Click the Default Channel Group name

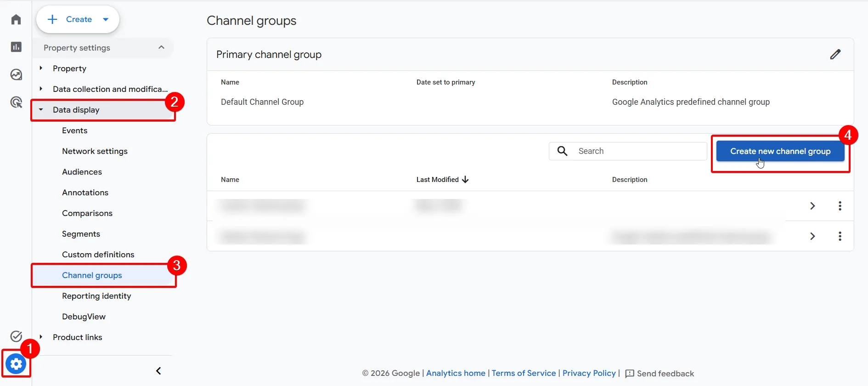point(262,102)
